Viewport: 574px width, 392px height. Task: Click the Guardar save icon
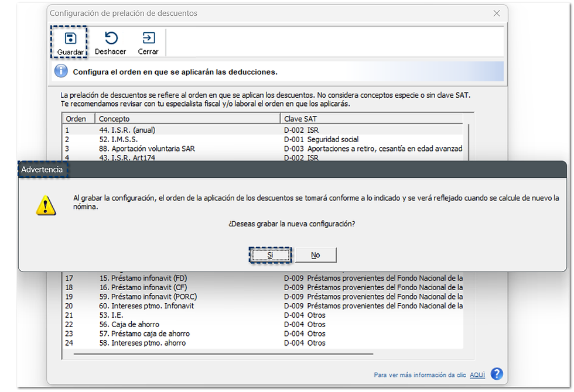point(70,39)
